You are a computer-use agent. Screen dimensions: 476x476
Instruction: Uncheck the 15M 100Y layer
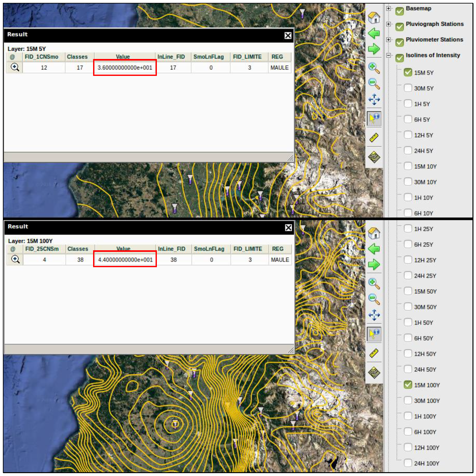pos(408,385)
